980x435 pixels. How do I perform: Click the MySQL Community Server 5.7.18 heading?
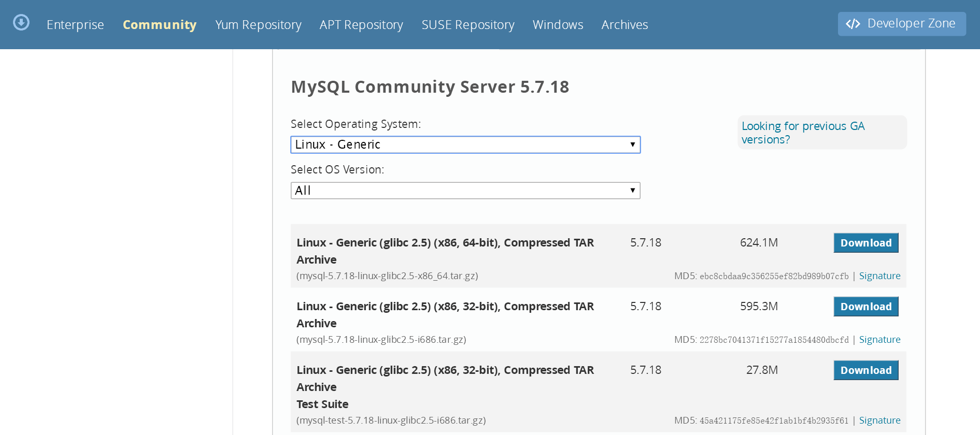[x=430, y=87]
